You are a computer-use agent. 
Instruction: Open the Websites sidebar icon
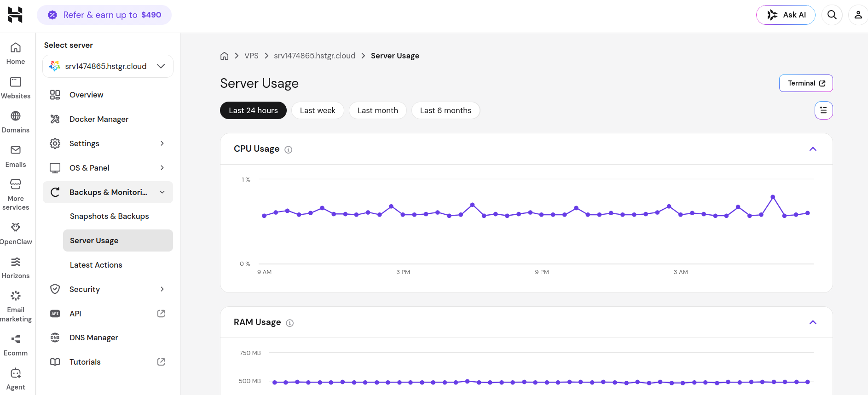pos(16,82)
